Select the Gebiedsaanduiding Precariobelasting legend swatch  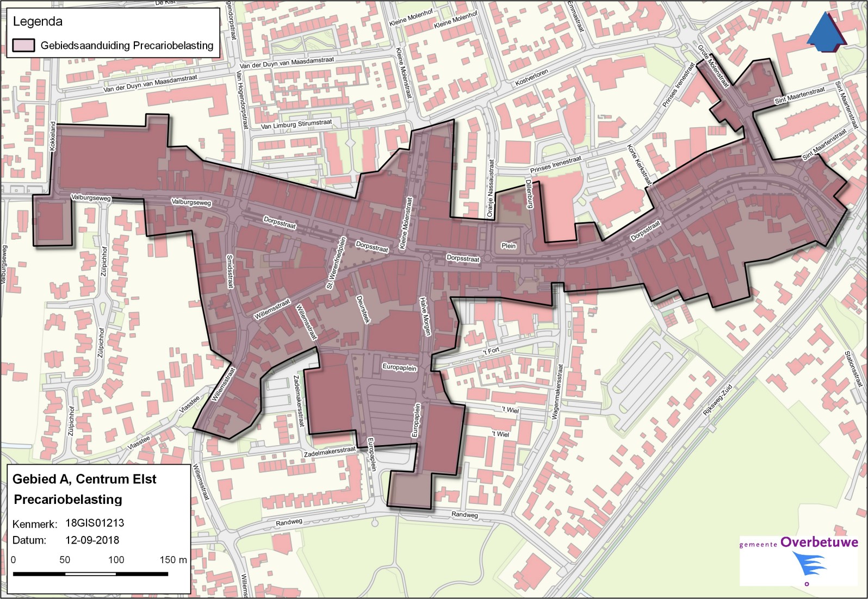pos(23,46)
